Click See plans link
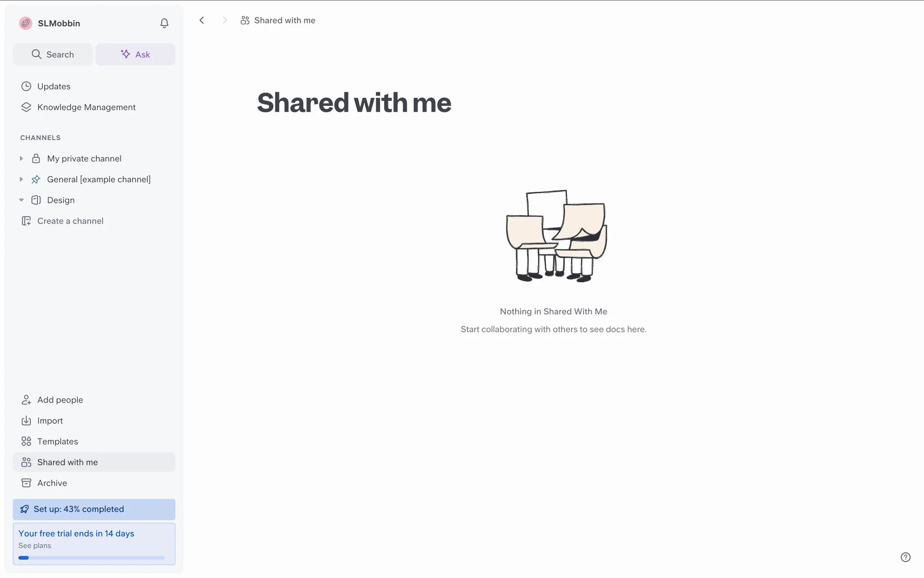The height and width of the screenshot is (578, 924). point(35,545)
